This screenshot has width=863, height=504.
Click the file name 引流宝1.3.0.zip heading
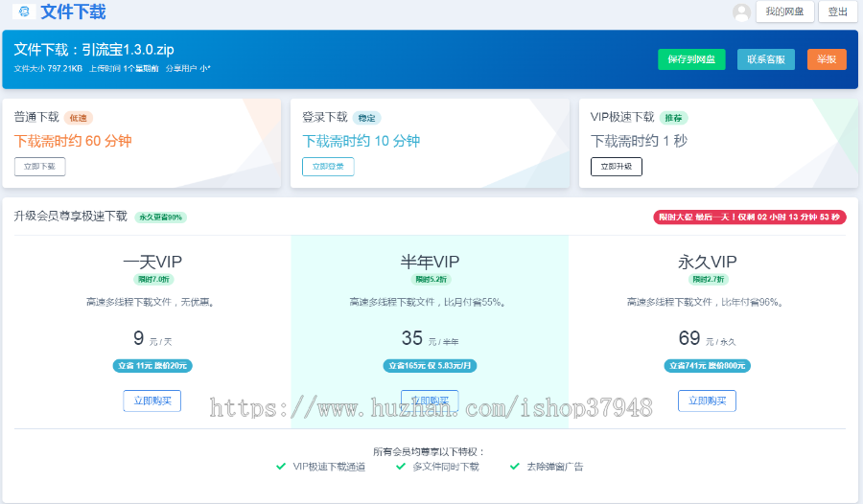pos(128,50)
